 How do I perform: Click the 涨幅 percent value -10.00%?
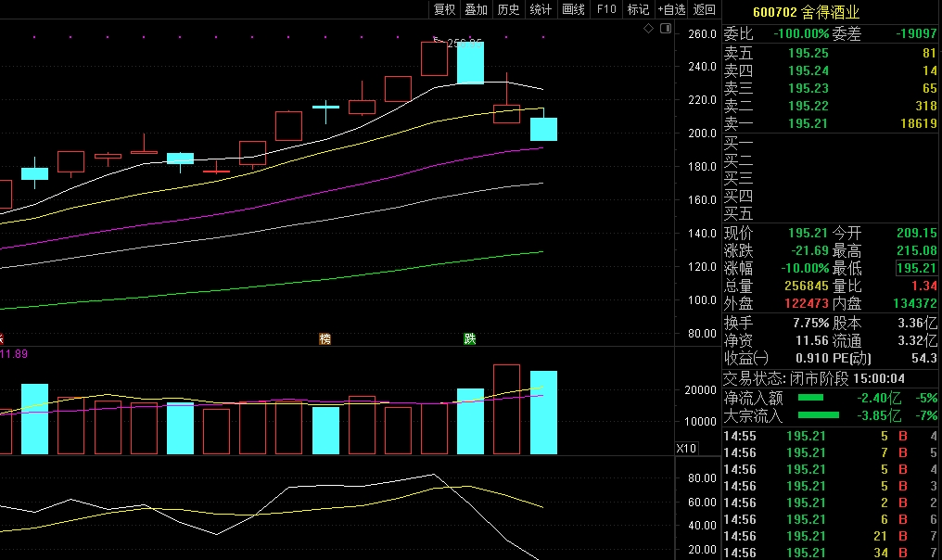tap(805, 268)
